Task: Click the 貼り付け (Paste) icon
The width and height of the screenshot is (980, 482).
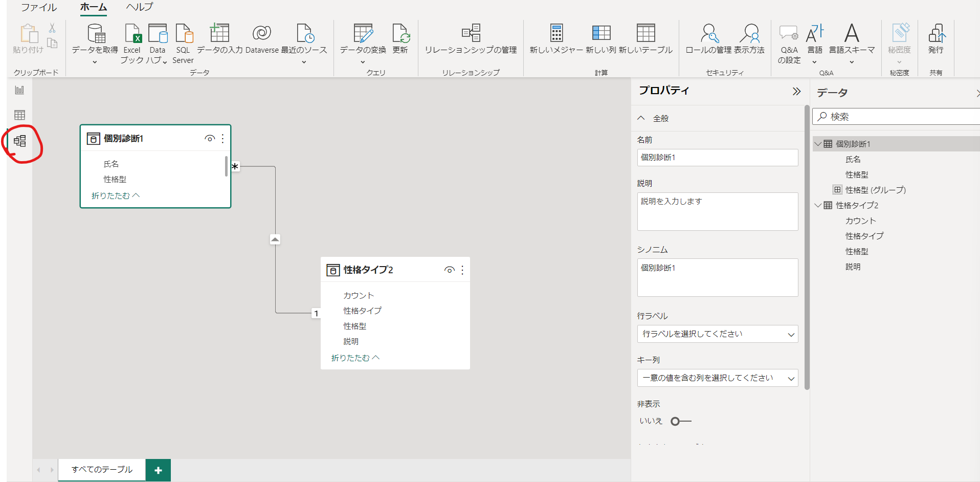Action: tap(29, 34)
